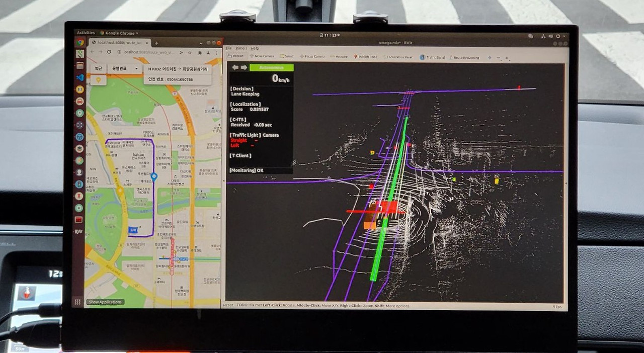Click the RViz icon in the dock
The height and width of the screenshot is (353, 644).
tap(78, 232)
